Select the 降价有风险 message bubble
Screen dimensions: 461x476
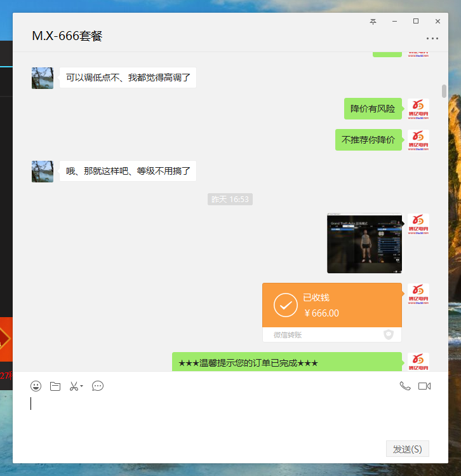373,109
